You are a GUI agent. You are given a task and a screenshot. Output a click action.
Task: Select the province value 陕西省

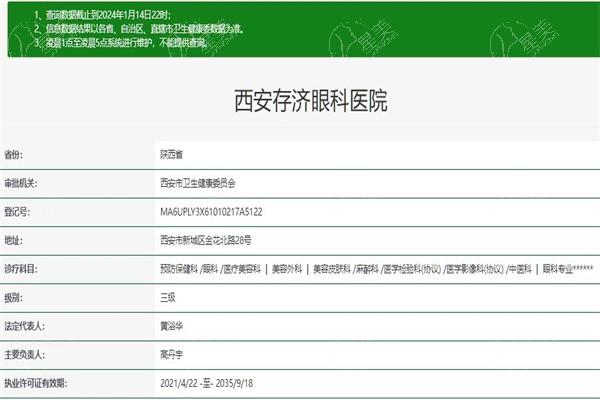171,155
